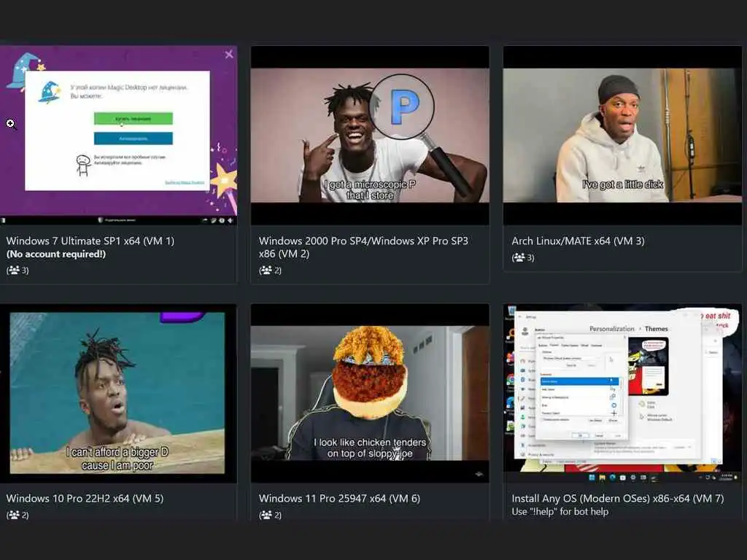Click the title 'Windows 2000 Pro SP4/Windows XP Pro SP3 x86 (VM 2)'
The width and height of the screenshot is (747, 560).
363,247
